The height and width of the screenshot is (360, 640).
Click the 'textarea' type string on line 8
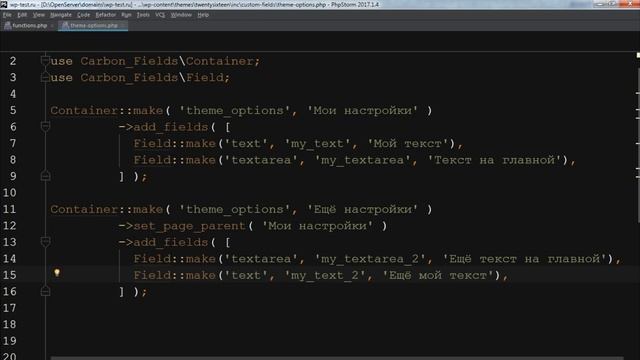[261, 160]
